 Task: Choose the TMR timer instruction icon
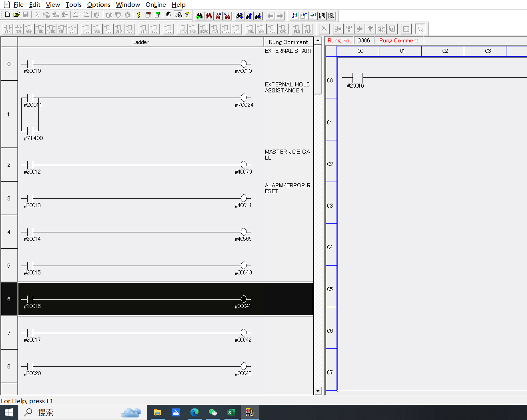pos(40,29)
